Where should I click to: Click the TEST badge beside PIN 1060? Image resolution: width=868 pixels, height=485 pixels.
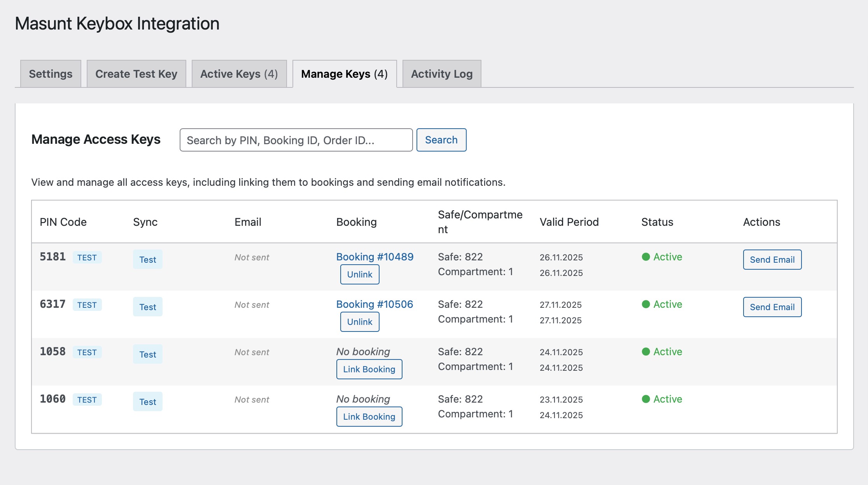(87, 400)
